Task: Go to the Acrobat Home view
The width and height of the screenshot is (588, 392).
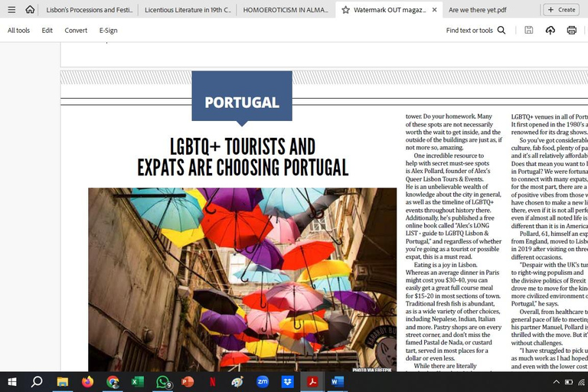Action: coord(30,9)
